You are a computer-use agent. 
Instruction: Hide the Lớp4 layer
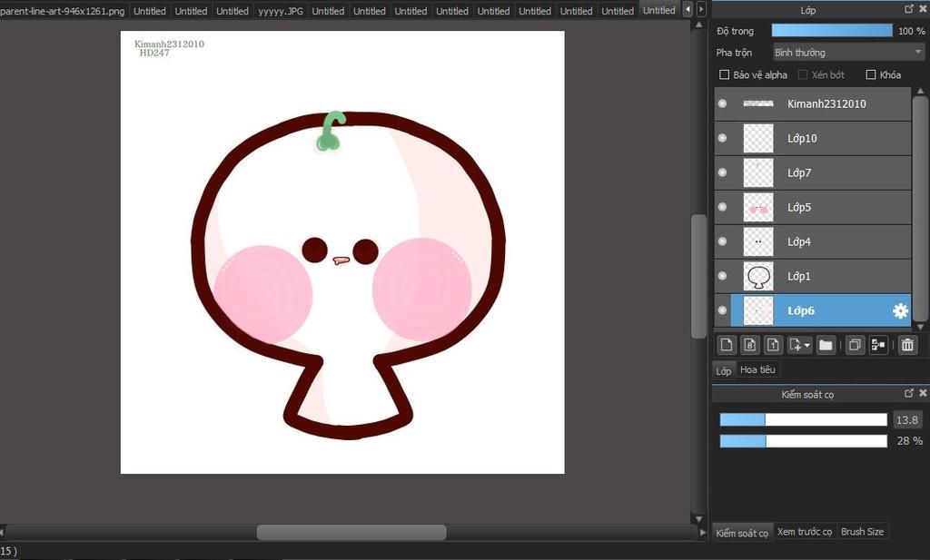pyautogui.click(x=722, y=241)
